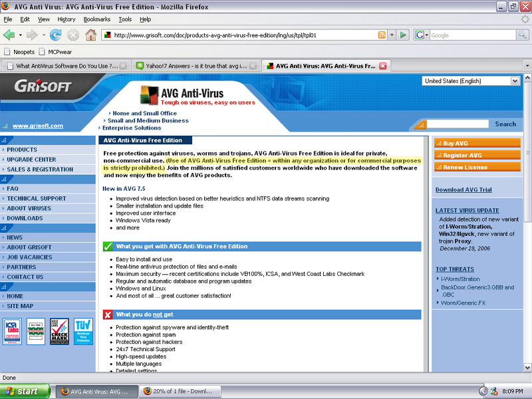The image size is (532, 399).
Task: Click the Grisoft logo
Action: tap(43, 86)
